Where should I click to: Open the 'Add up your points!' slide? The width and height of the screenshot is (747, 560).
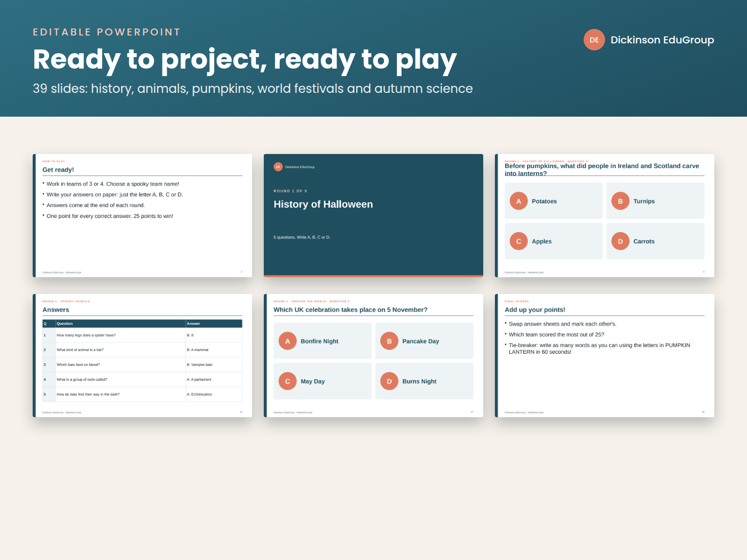point(605,356)
